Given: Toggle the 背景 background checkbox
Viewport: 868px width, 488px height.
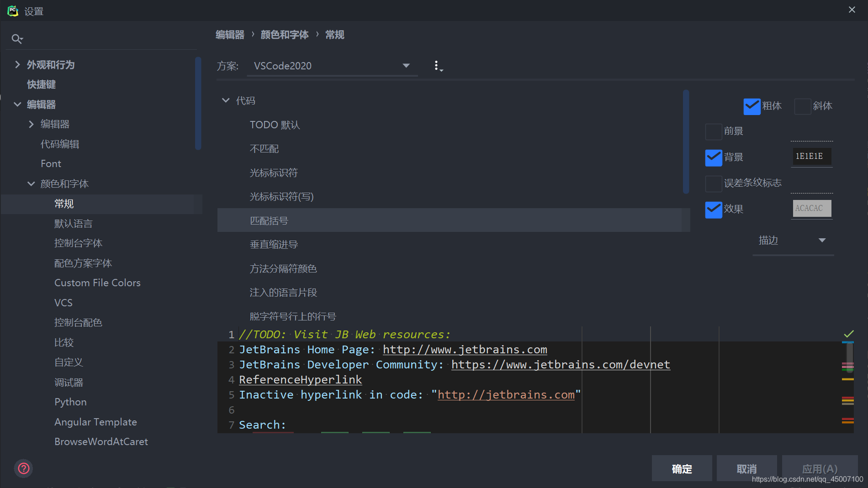Looking at the screenshot, I should click(x=714, y=157).
